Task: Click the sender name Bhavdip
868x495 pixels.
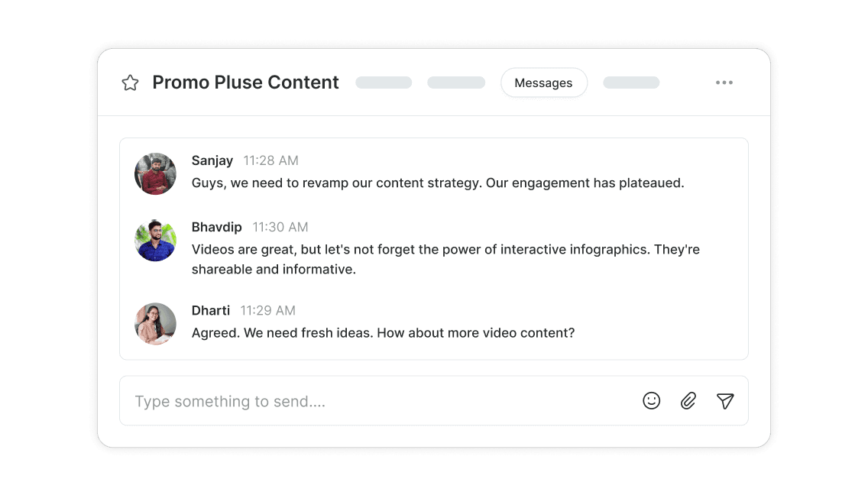Action: tap(217, 227)
